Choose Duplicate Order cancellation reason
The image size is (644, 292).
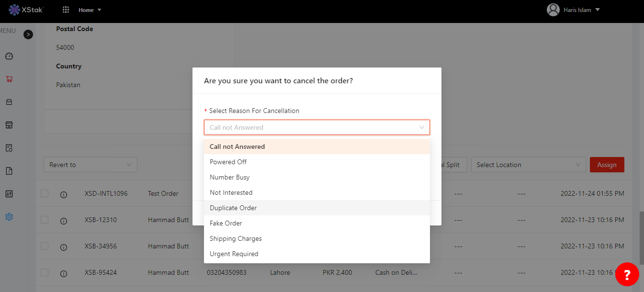point(233,208)
